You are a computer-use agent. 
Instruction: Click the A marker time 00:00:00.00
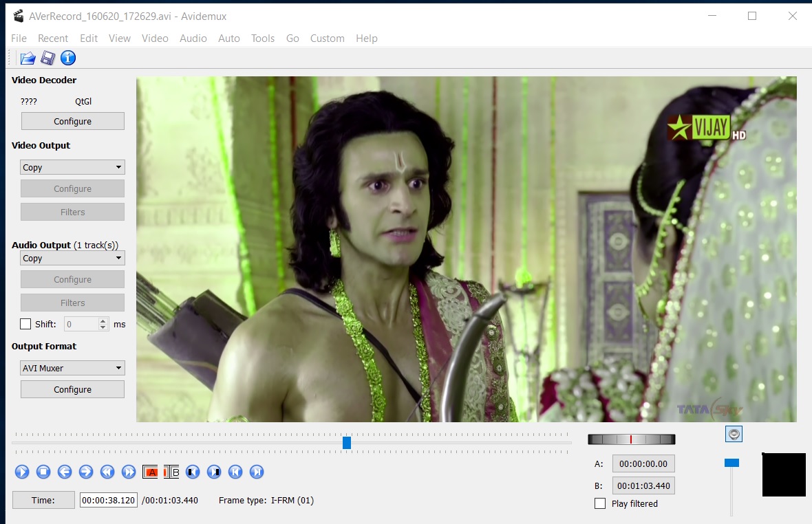(x=643, y=464)
